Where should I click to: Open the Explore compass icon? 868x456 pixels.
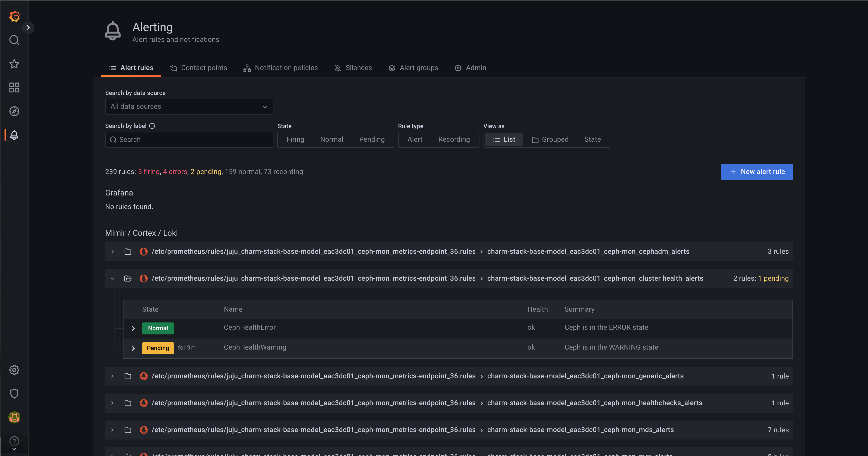tap(14, 111)
